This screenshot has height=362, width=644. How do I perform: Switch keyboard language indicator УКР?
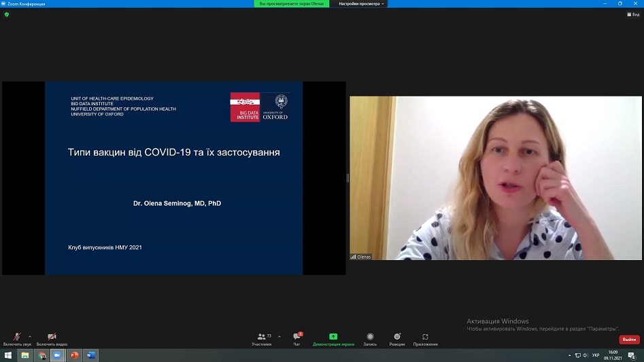point(596,355)
